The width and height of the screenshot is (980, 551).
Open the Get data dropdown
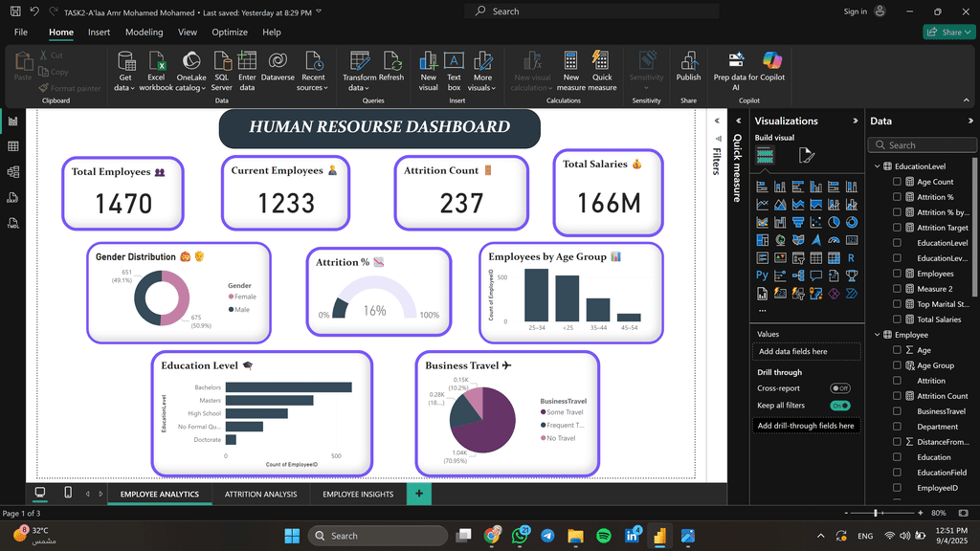(x=124, y=88)
